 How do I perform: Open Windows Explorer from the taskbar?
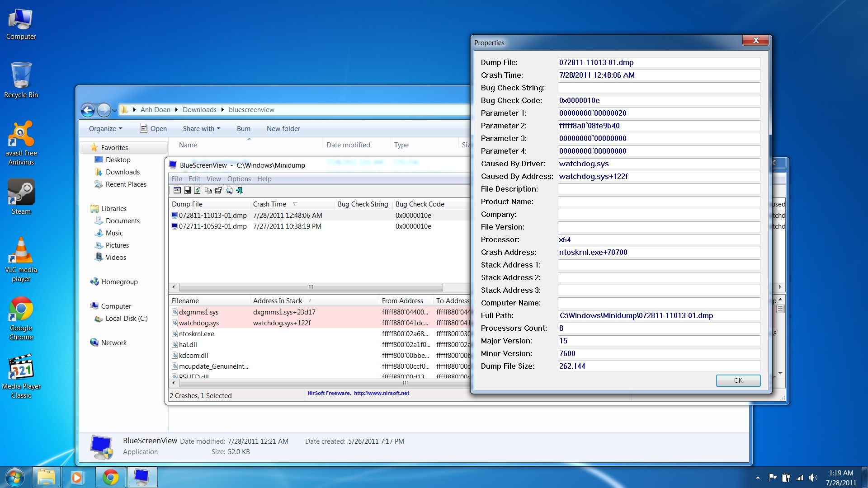click(x=46, y=477)
